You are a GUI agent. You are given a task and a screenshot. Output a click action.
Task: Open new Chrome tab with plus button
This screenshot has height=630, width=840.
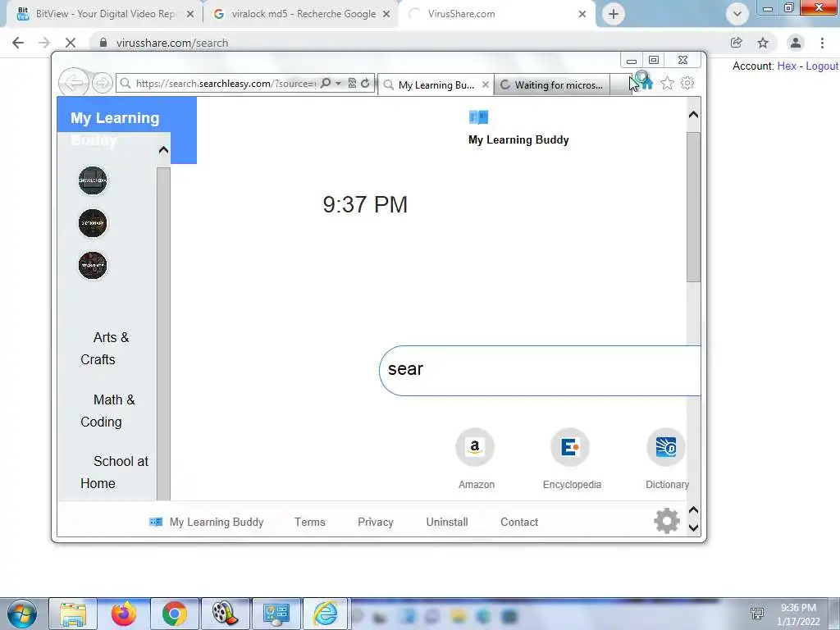pyautogui.click(x=614, y=14)
